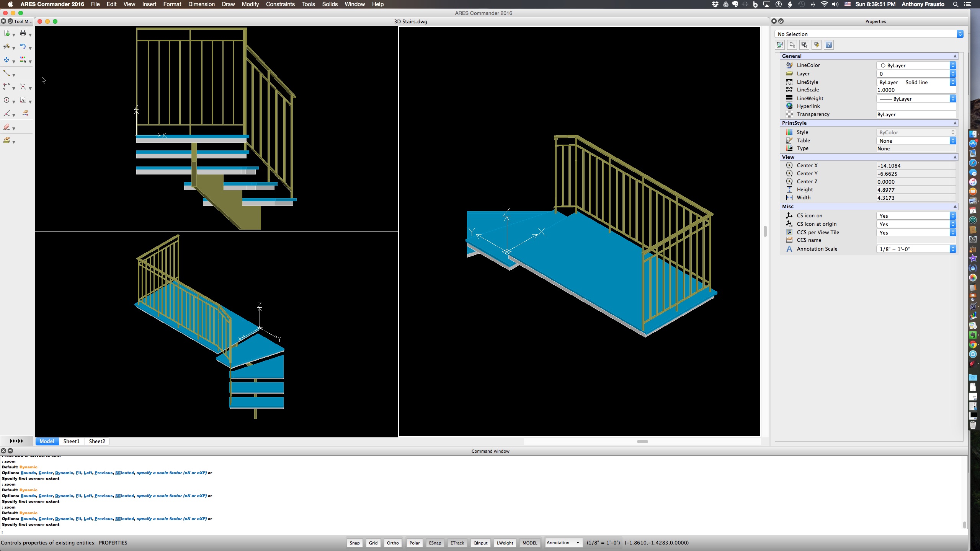The image size is (980, 551).
Task: Click the New document icon
Action: pyautogui.click(x=7, y=33)
